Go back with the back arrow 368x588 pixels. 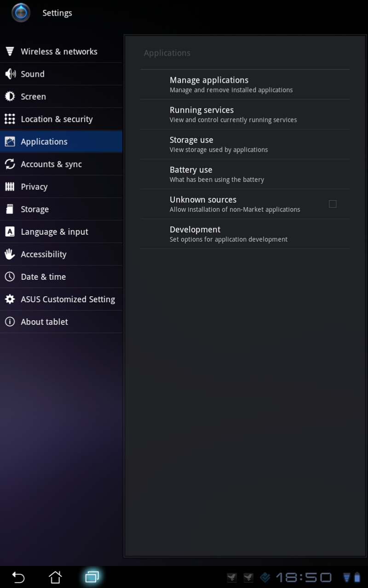(x=18, y=577)
